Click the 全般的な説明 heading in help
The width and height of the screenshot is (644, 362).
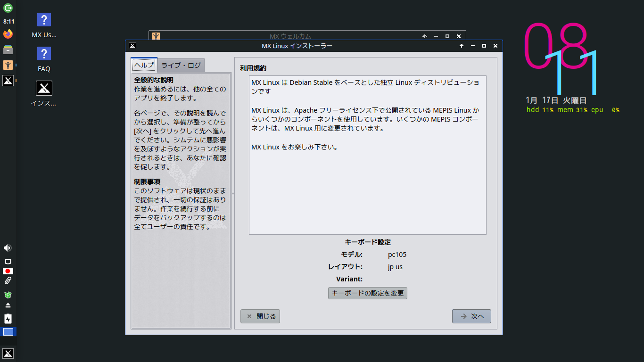(x=154, y=80)
